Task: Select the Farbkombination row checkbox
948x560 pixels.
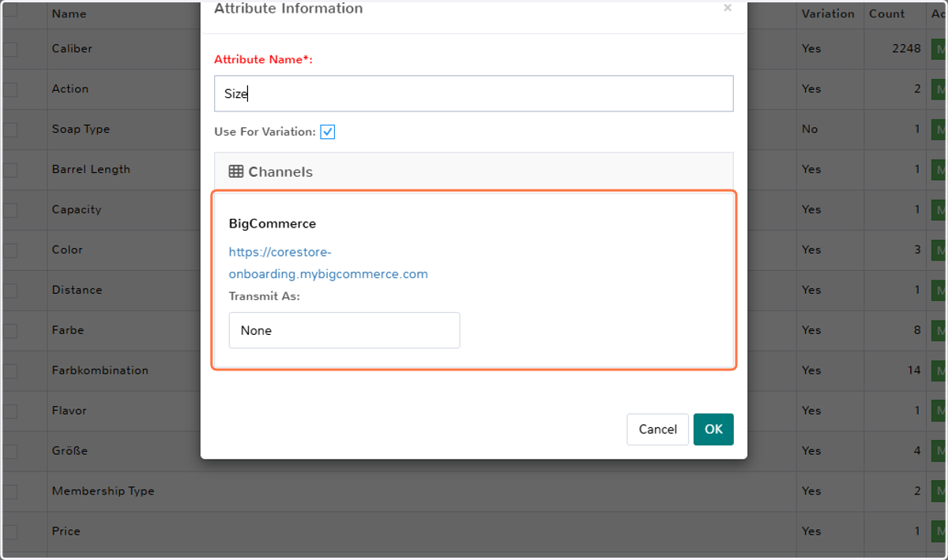Action: coord(9,371)
